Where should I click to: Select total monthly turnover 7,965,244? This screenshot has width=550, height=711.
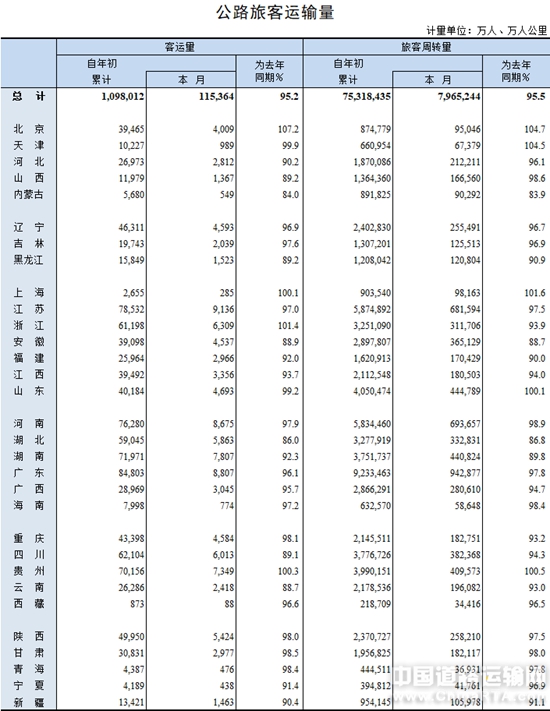tap(459, 96)
